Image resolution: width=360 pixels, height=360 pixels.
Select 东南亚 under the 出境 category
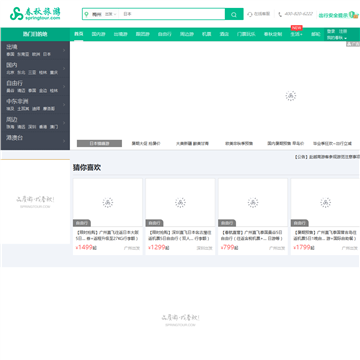(23, 54)
